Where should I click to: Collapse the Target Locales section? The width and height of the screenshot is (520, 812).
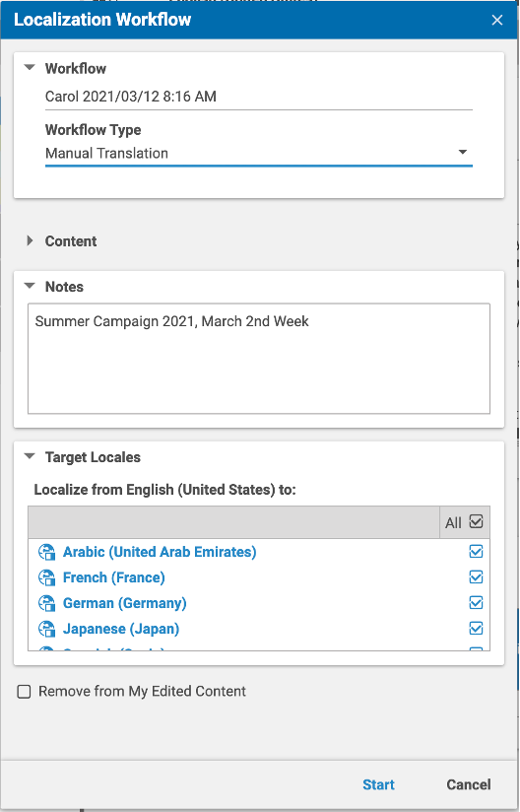30,457
